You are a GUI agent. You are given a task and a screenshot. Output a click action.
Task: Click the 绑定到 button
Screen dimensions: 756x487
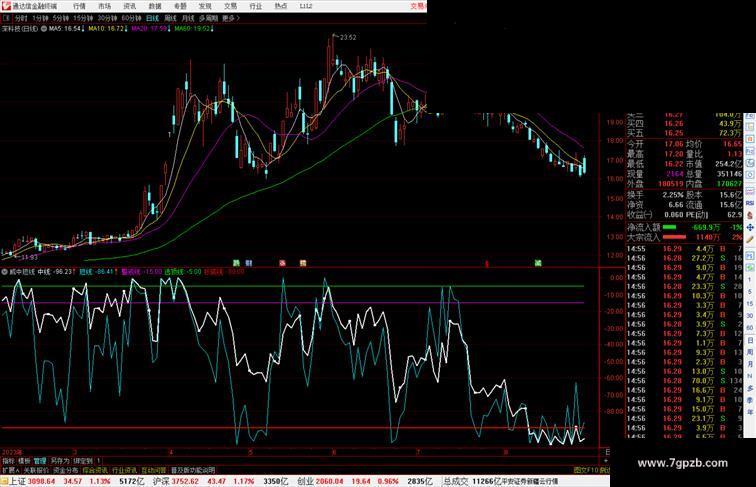tap(83, 461)
